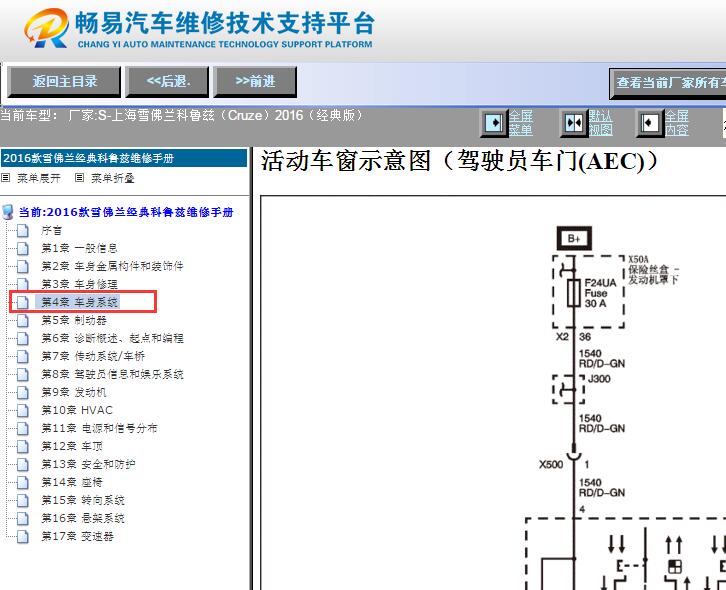Click the page icon beside 第9章
Screen dimensions: 726x590
tap(23, 392)
